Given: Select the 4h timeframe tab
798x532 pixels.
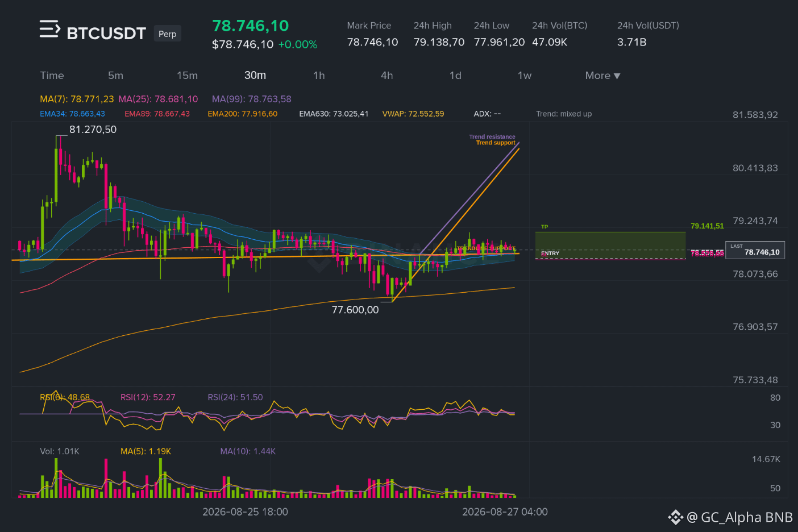Looking at the screenshot, I should click(x=387, y=76).
